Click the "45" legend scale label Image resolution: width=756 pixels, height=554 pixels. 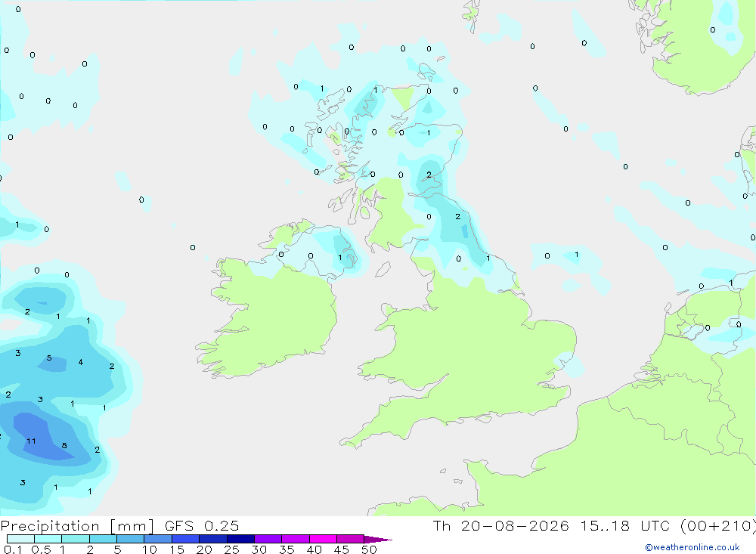tap(342, 549)
